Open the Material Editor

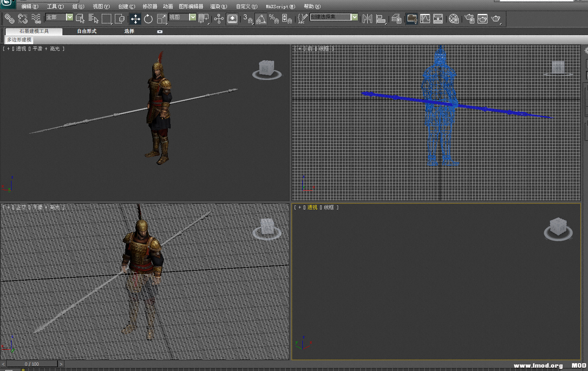(x=453, y=19)
